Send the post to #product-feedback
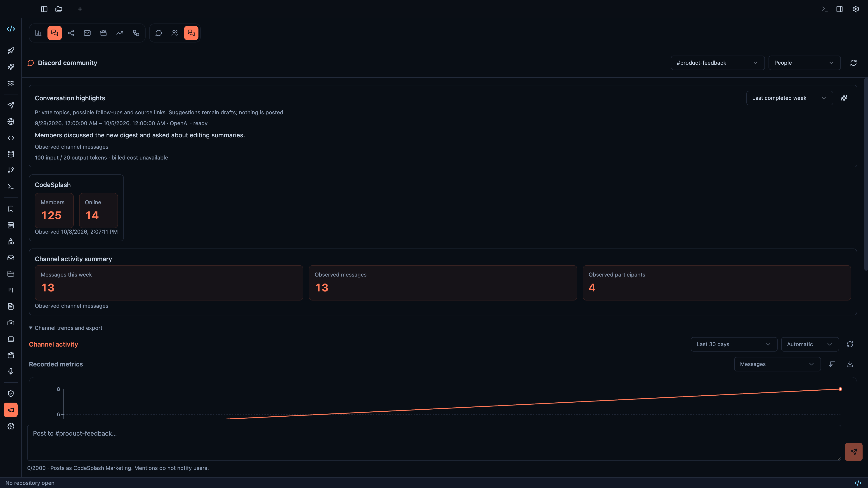This screenshot has height=488, width=868. [x=854, y=452]
